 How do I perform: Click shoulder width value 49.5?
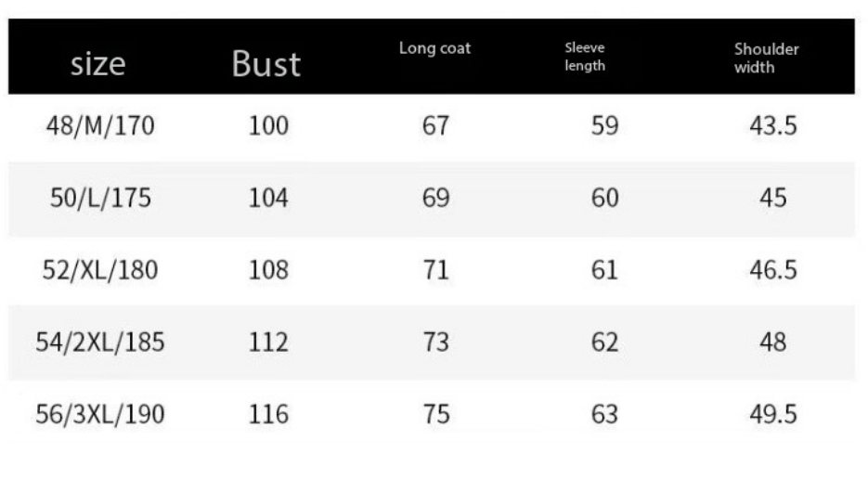(773, 414)
